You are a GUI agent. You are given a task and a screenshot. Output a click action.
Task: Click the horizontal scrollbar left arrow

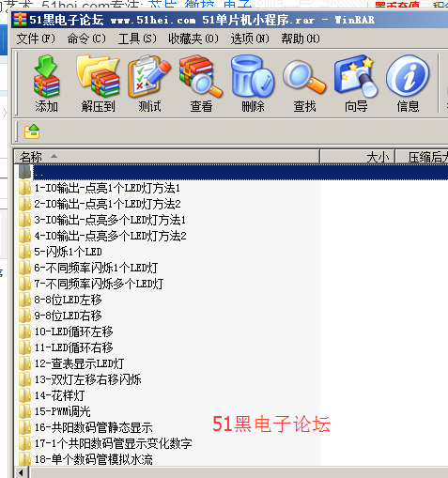[x=22, y=472]
